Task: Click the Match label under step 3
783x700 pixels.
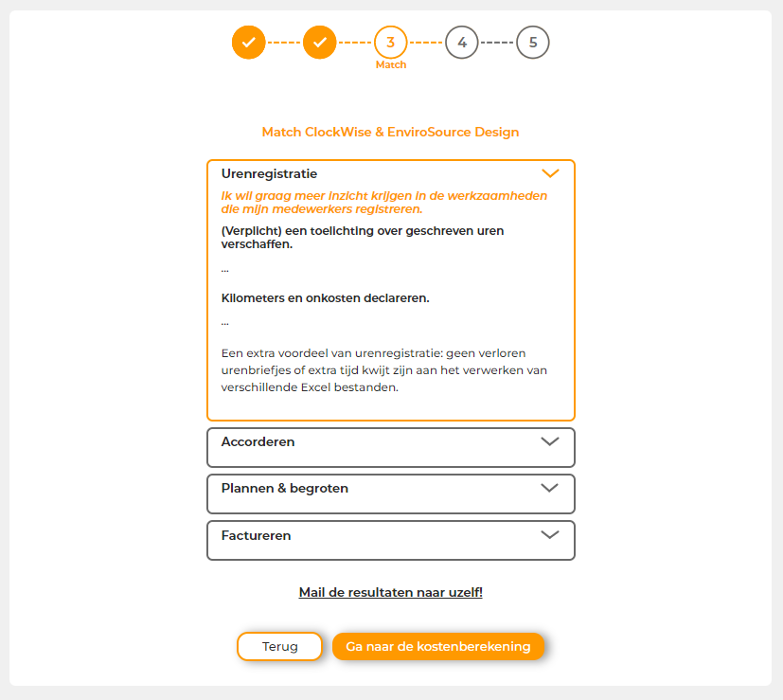Action: pos(391,65)
